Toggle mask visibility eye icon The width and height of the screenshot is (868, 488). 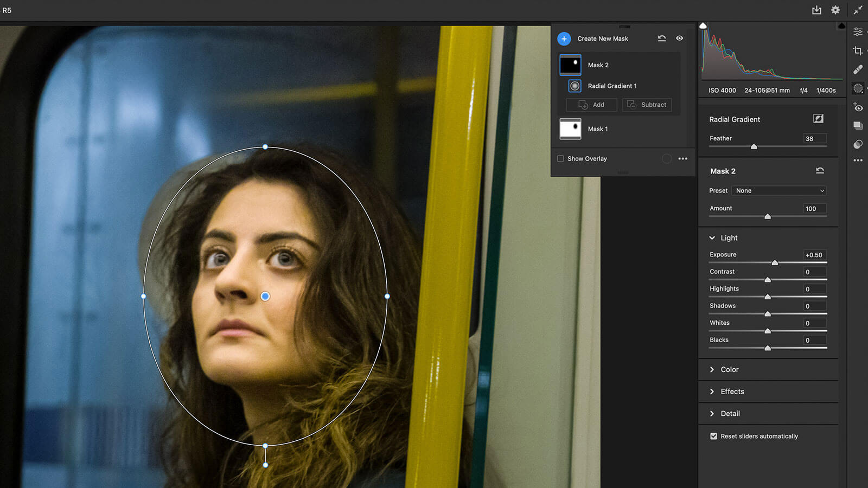(679, 38)
